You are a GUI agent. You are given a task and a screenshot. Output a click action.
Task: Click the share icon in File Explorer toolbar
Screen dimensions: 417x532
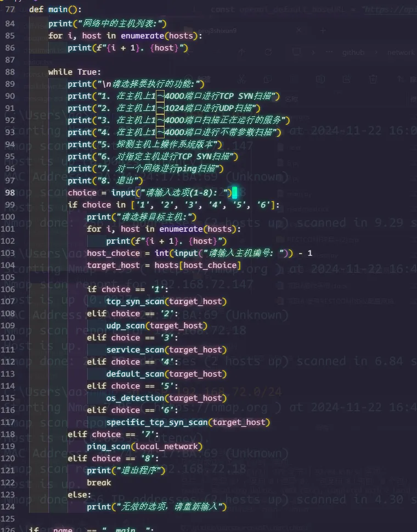click(346, 80)
